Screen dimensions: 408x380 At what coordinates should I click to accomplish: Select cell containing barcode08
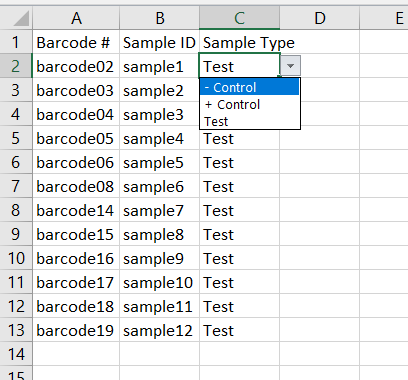[76, 186]
